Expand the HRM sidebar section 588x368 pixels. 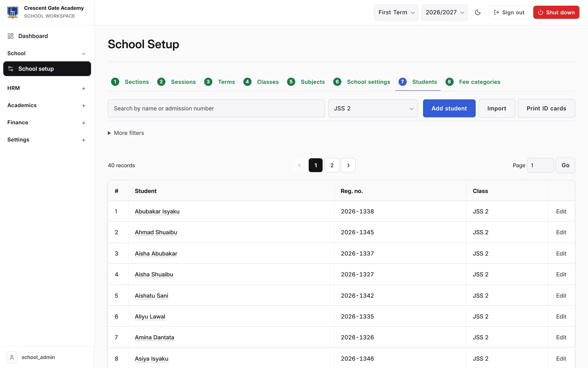[x=84, y=88]
